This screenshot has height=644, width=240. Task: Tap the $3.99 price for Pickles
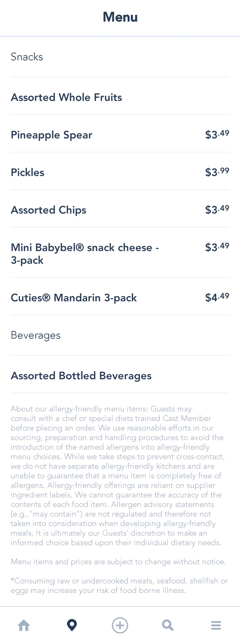pos(217,172)
